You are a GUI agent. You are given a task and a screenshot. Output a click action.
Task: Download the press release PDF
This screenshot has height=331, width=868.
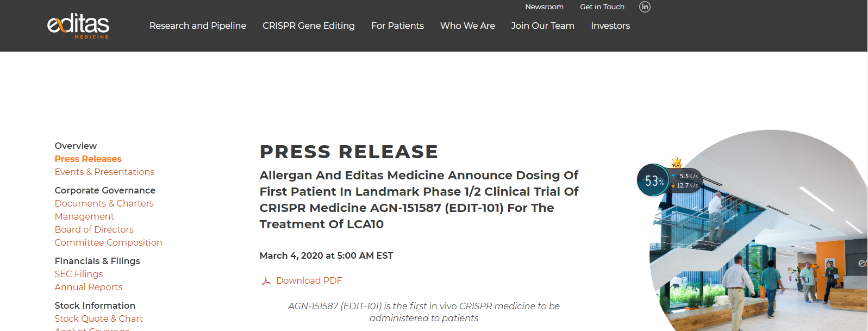[309, 280]
